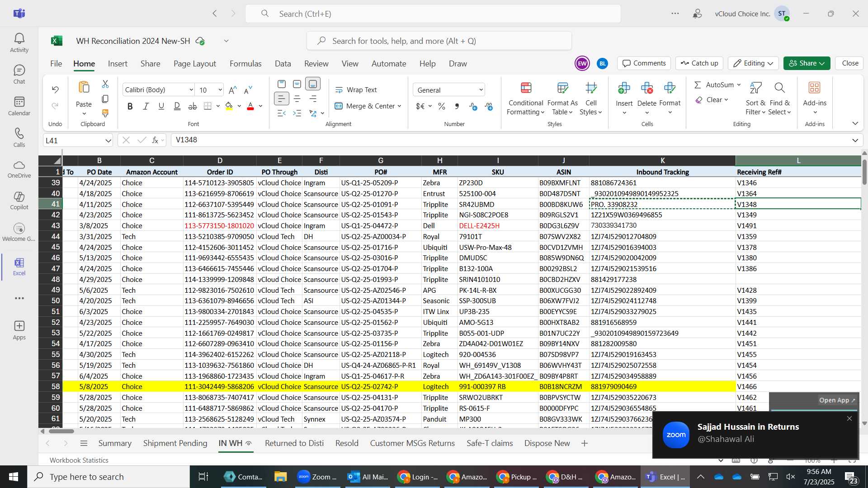
Task: Toggle top vertical alignment
Action: pyautogui.click(x=281, y=84)
